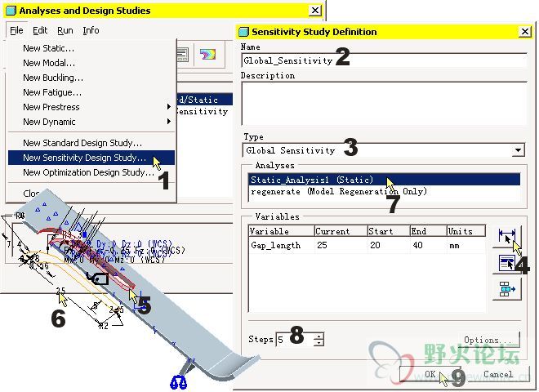This screenshot has width=539, height=392.
Task: Close Analyses and Design Studies window
Action: tap(315, 11)
